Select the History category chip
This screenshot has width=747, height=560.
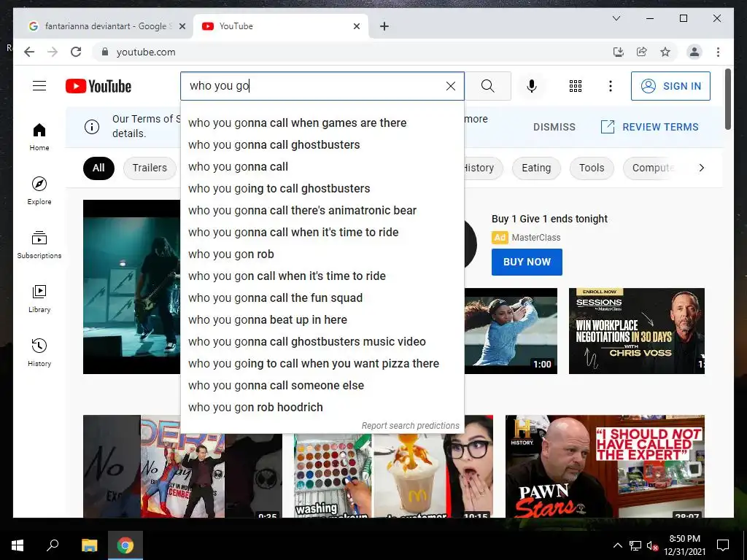pyautogui.click(x=483, y=168)
